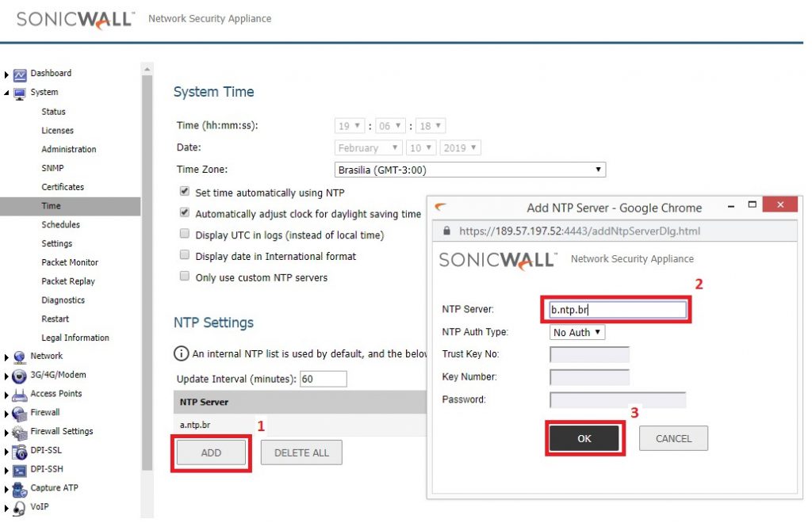Click OK in Add NTP Server dialog
812x523 pixels.
[x=584, y=439]
